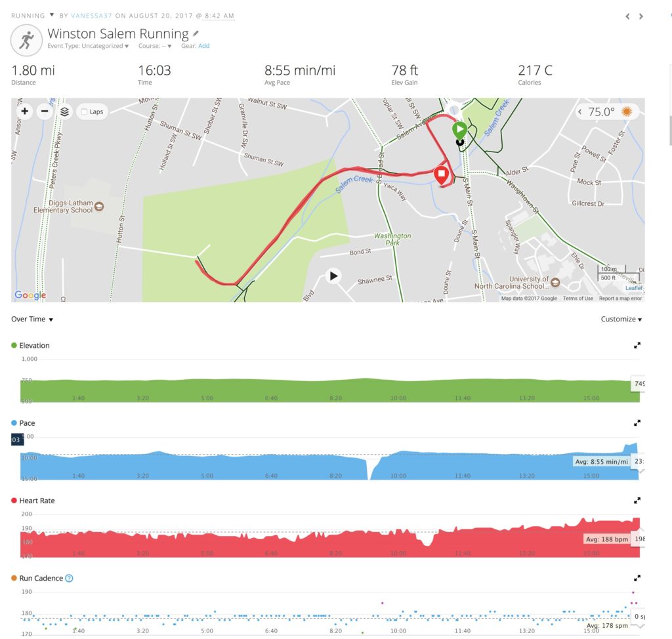Open the Run Cadence help icon
Image resolution: width=672 pixels, height=639 pixels.
[x=70, y=578]
